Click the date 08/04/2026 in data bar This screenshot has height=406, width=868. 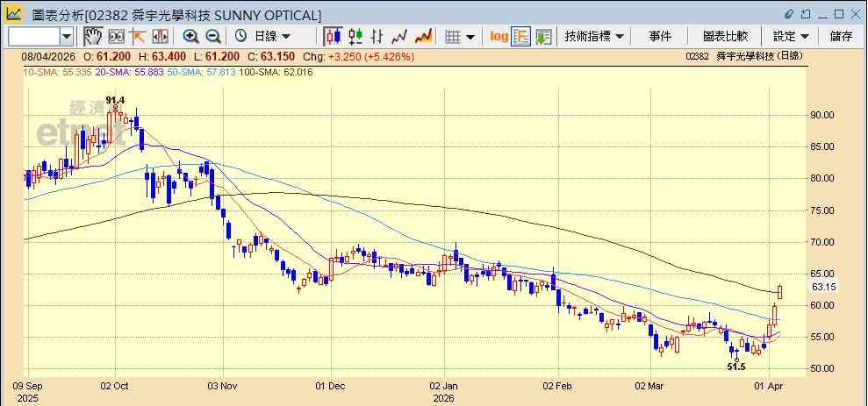tap(47, 56)
